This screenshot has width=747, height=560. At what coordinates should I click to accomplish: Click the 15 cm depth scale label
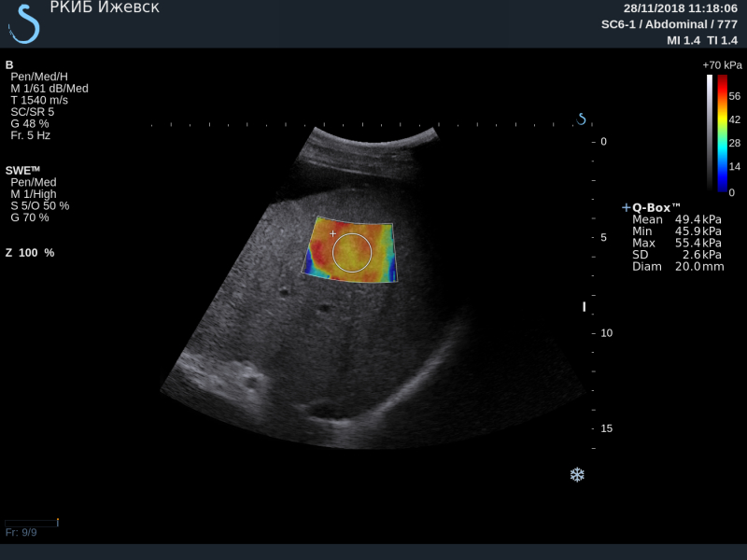(606, 428)
